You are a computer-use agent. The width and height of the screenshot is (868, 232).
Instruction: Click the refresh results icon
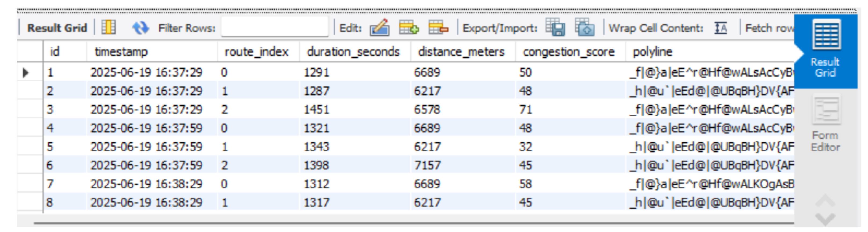coord(140,27)
